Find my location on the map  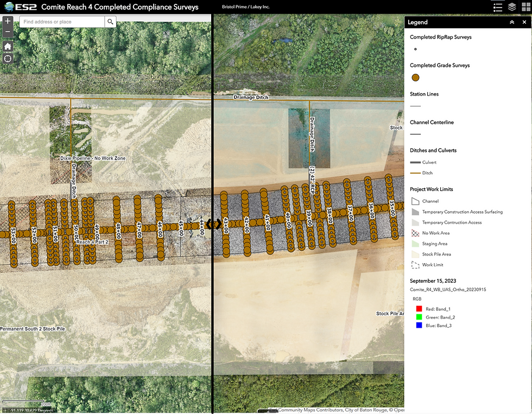(8, 59)
